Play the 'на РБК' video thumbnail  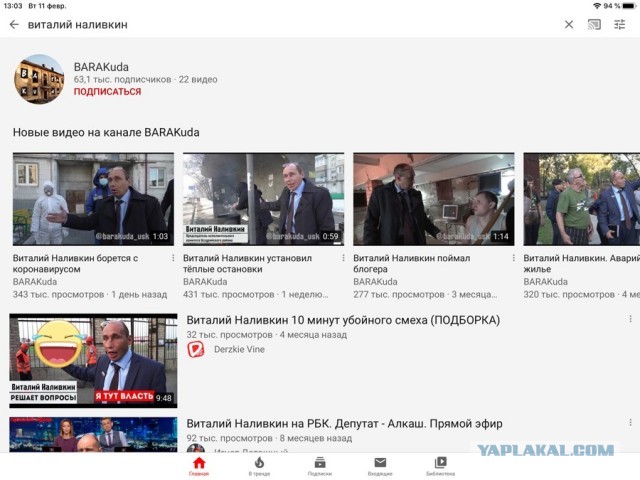(x=93, y=434)
